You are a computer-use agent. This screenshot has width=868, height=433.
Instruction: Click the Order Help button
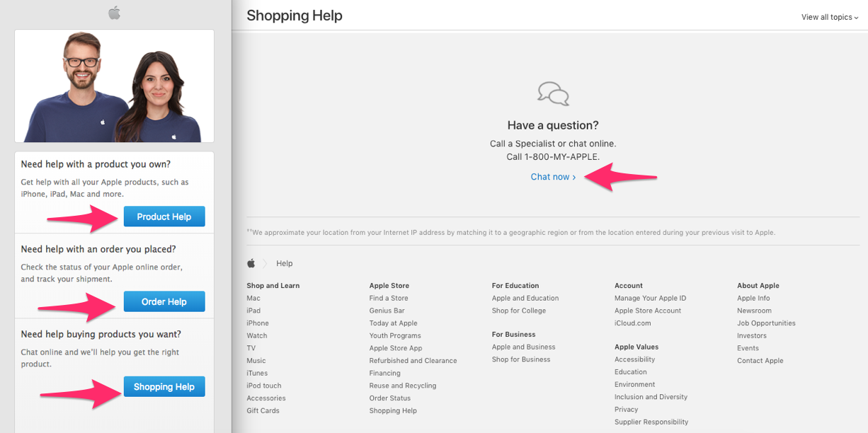pyautogui.click(x=164, y=301)
